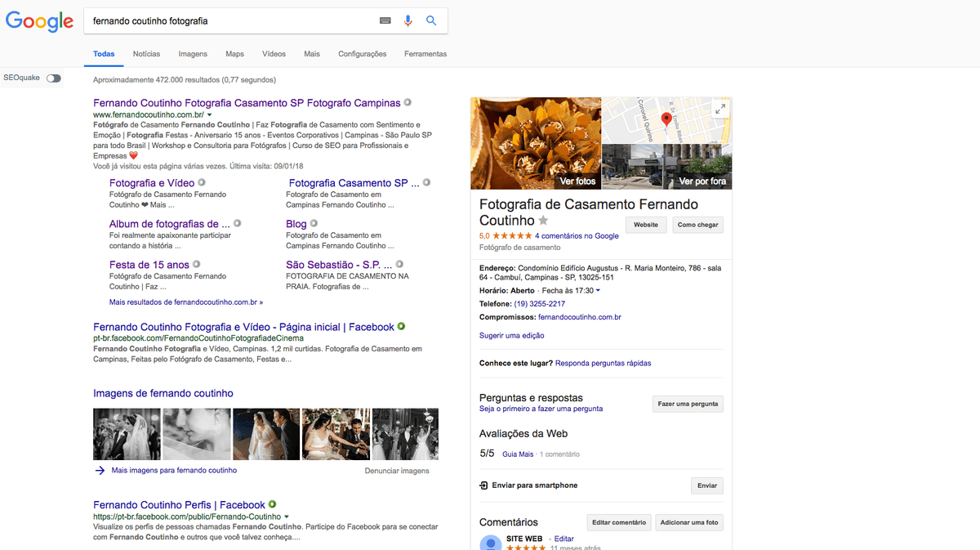Click the Website button
Viewport: 980px width, 550px height.
point(646,225)
